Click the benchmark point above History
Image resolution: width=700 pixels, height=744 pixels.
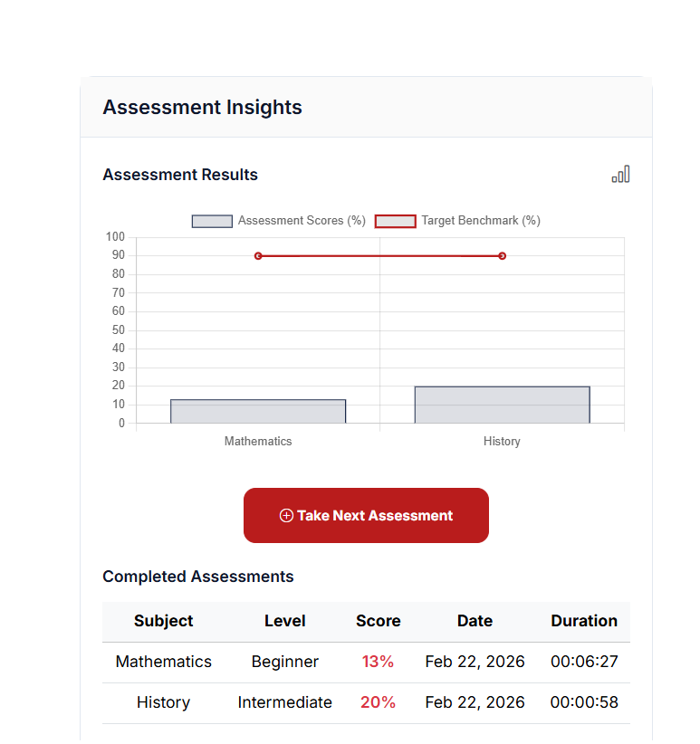coord(503,256)
